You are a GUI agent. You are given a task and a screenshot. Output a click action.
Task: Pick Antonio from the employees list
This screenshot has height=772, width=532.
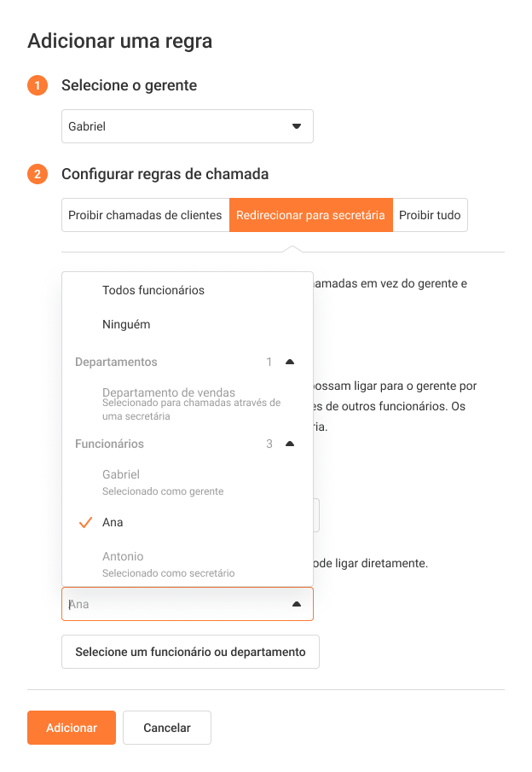point(123,556)
